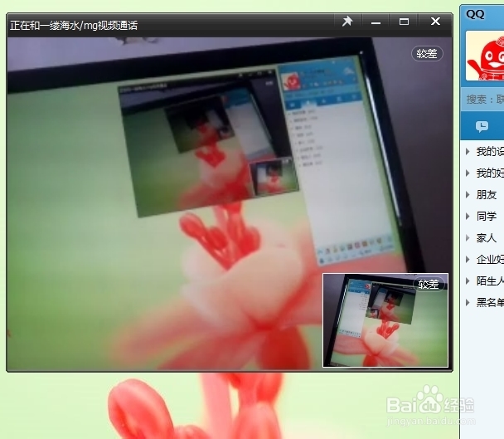Open the QQ profile avatar
This screenshot has height=439, width=504.
[485, 56]
